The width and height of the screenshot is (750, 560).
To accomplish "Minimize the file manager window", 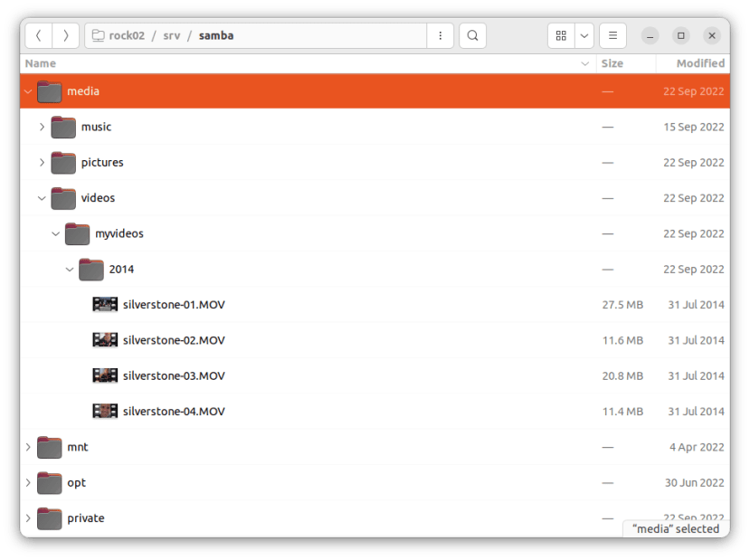I will point(650,36).
